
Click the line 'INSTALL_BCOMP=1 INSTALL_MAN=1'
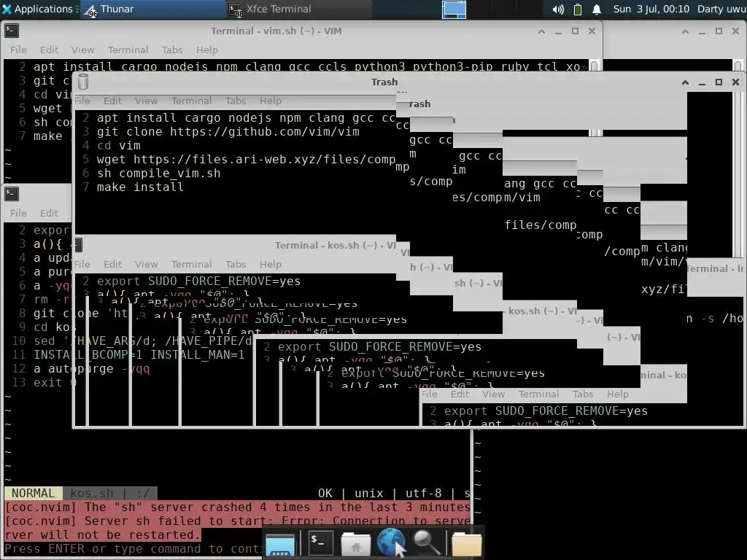pyautogui.click(x=139, y=355)
